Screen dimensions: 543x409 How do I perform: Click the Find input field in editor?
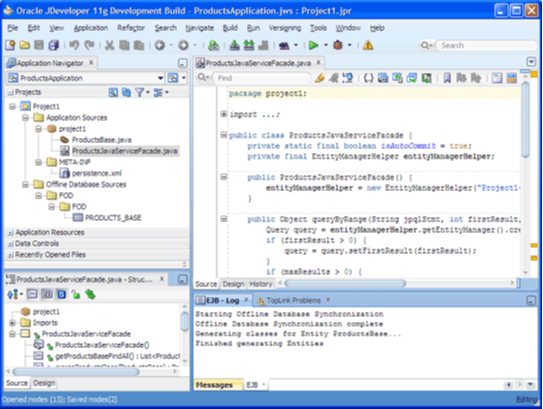coord(262,78)
